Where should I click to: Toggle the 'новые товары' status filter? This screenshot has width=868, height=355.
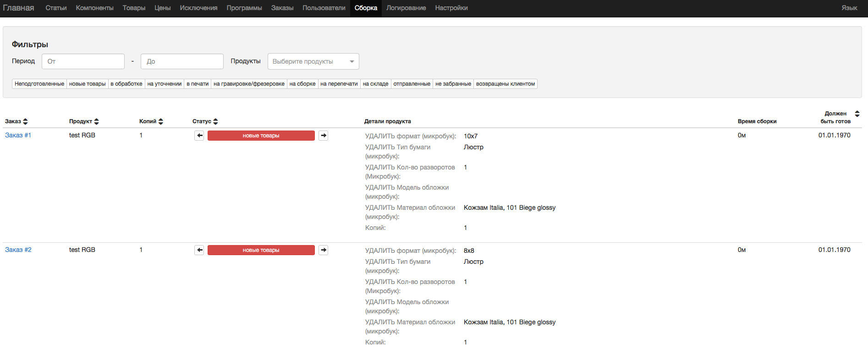point(87,84)
